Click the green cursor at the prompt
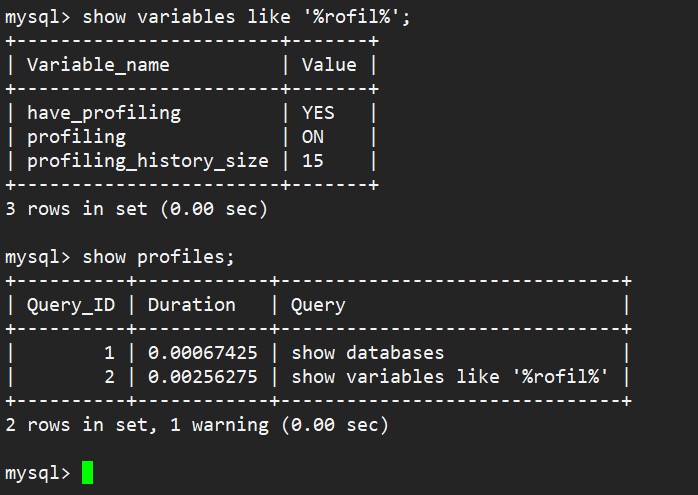Image resolution: width=698 pixels, height=495 pixels. coord(87,473)
